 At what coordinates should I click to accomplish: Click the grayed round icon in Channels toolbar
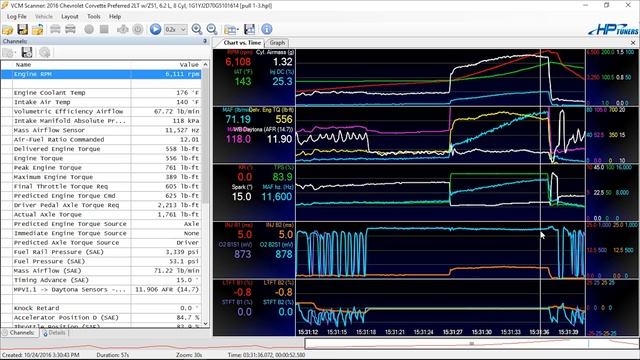click(45, 52)
